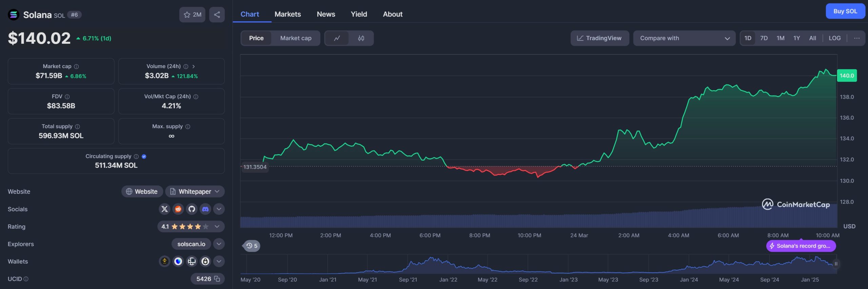
Task: Set chart range to 7D
Action: point(764,38)
